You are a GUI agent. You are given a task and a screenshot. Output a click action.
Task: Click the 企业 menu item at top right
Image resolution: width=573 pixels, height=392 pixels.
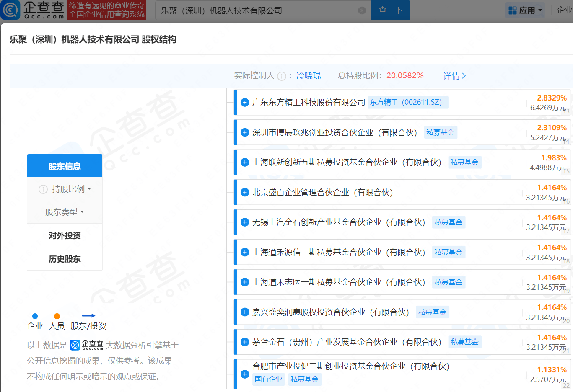tap(564, 10)
